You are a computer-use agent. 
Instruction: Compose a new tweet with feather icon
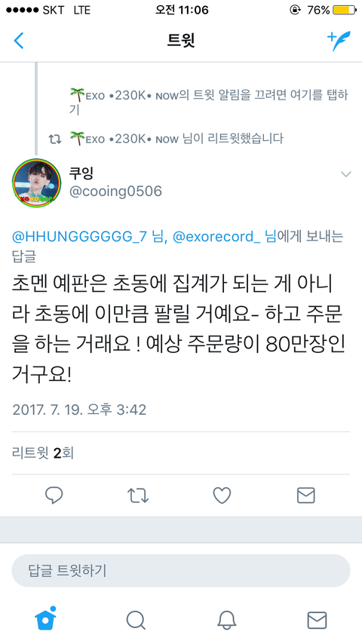[339, 41]
